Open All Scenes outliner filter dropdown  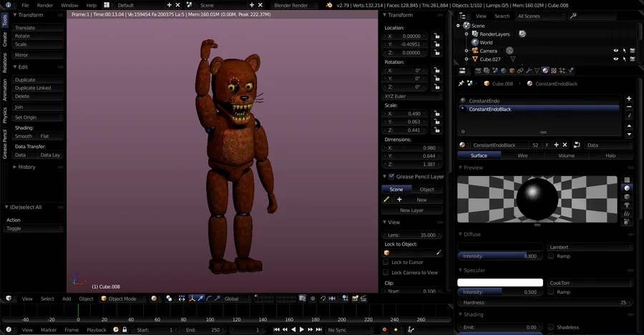[540, 16]
